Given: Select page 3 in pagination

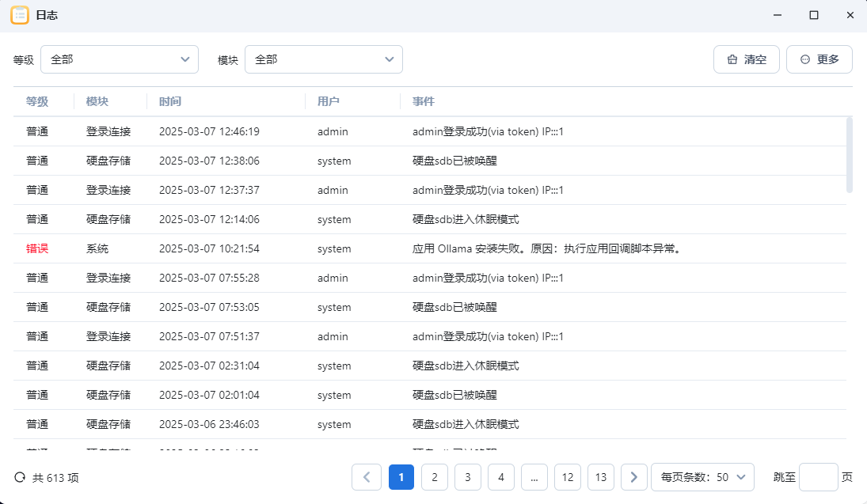Looking at the screenshot, I should (x=468, y=477).
